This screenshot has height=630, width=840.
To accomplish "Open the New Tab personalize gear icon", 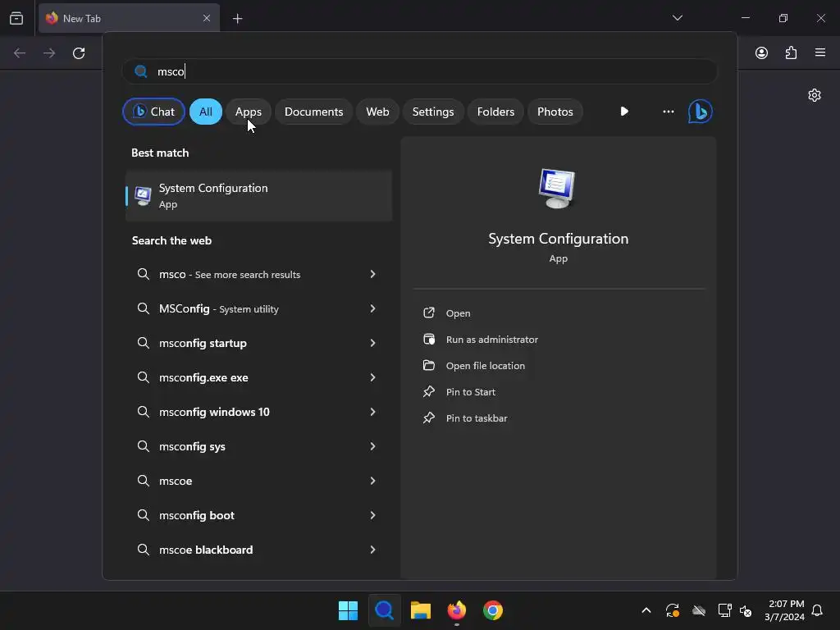I will coord(815,95).
